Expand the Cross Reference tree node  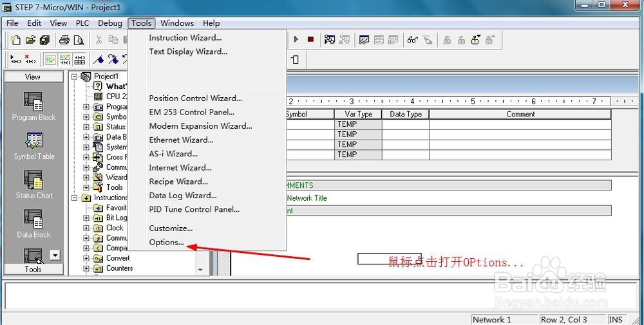coord(86,157)
